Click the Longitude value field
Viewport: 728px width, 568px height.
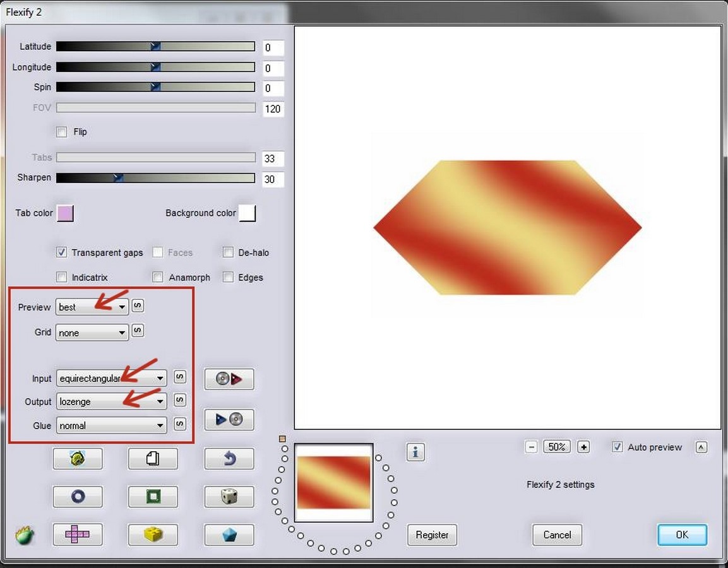pos(273,68)
